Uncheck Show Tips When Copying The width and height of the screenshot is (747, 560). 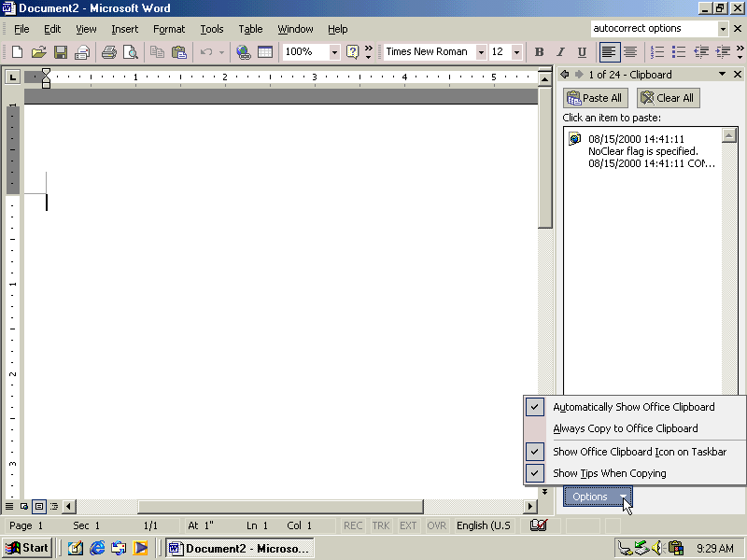click(x=609, y=473)
